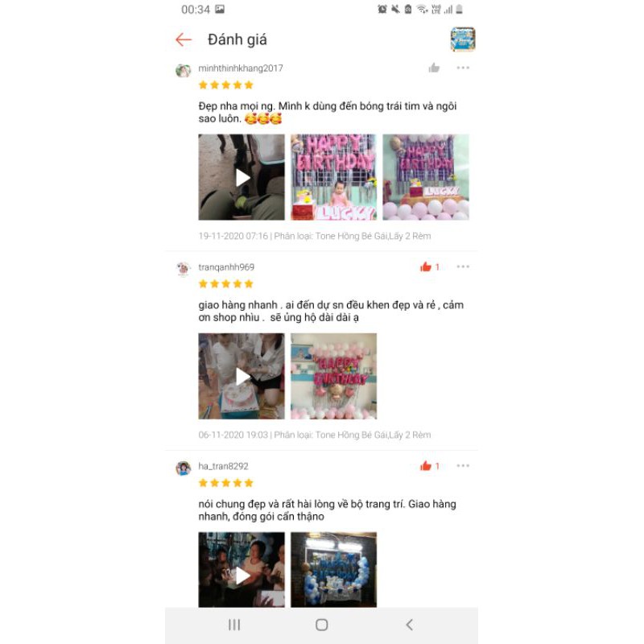Open more options for minhthinhkhang2017's review
644x644 pixels.
[463, 68]
